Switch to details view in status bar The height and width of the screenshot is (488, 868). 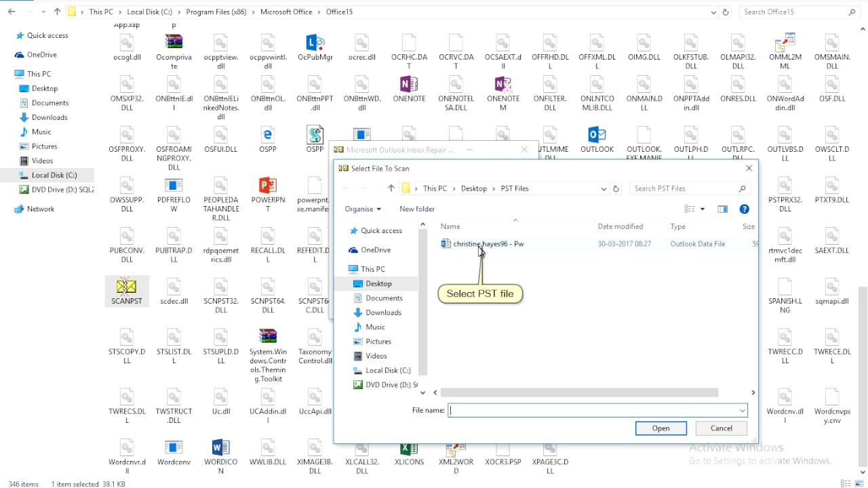coord(846,484)
